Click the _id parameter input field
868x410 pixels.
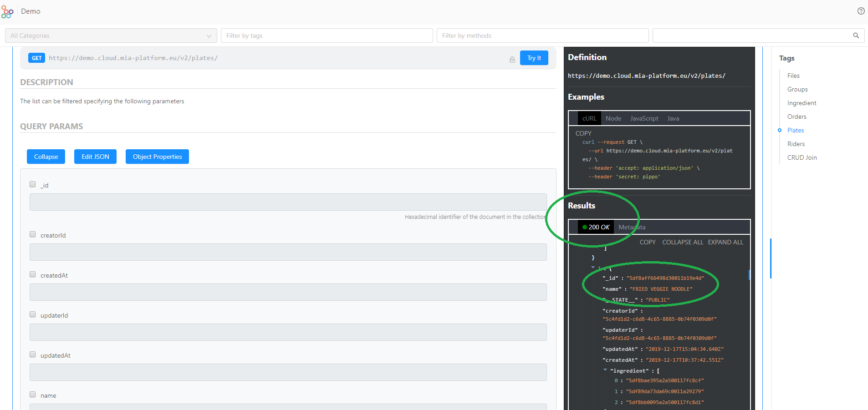click(x=288, y=202)
